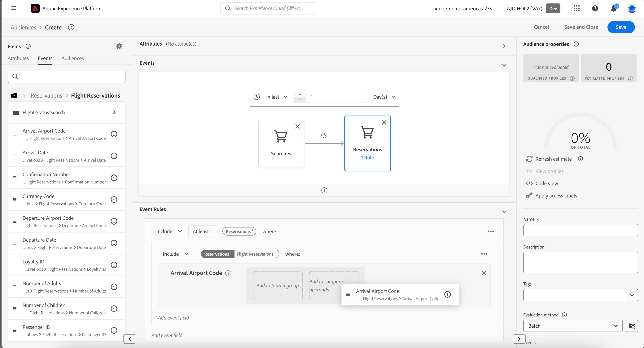Open the help question mark icon in header
The image size is (644, 348).
click(x=595, y=8)
